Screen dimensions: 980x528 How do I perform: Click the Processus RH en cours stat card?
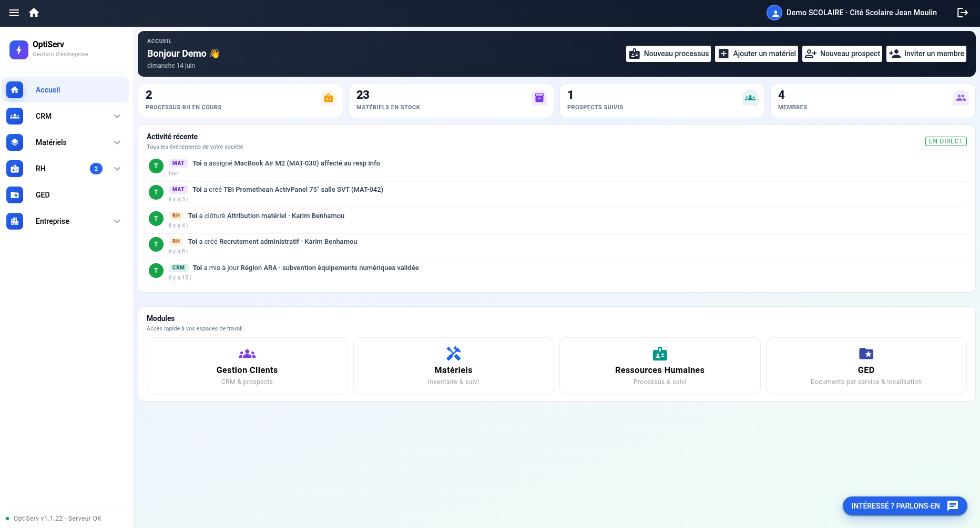(240, 100)
